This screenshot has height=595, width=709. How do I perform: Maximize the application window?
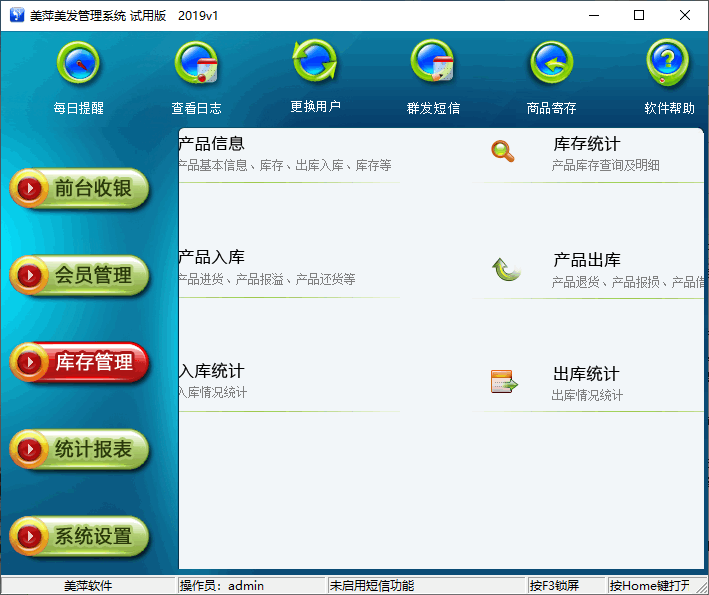click(639, 15)
